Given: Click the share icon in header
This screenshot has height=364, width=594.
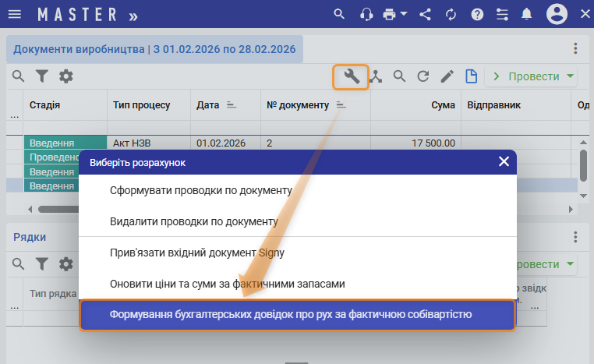Looking at the screenshot, I should click(425, 14).
